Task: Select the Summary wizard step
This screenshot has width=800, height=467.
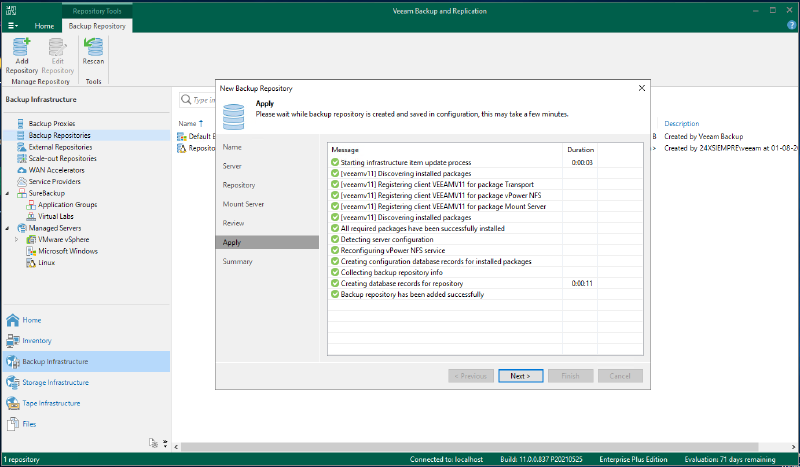Action: pos(237,261)
